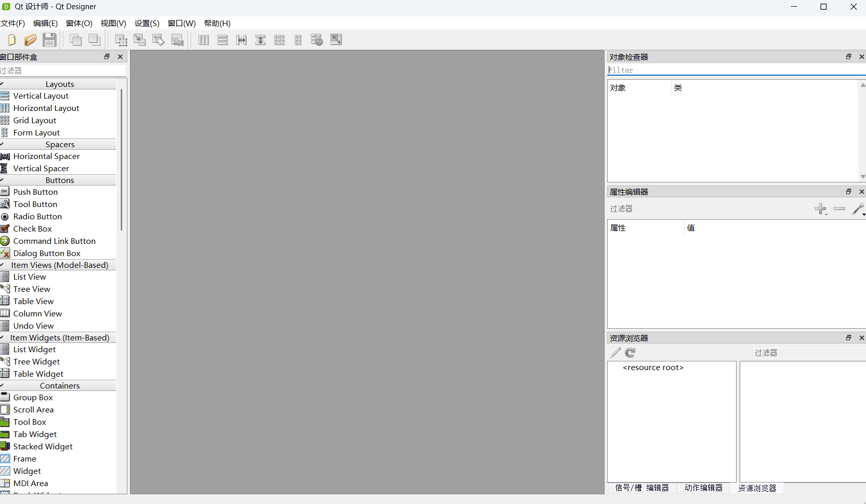The width and height of the screenshot is (866, 504).
Task: Click the Lay Out Vertically icon
Action: click(x=223, y=40)
